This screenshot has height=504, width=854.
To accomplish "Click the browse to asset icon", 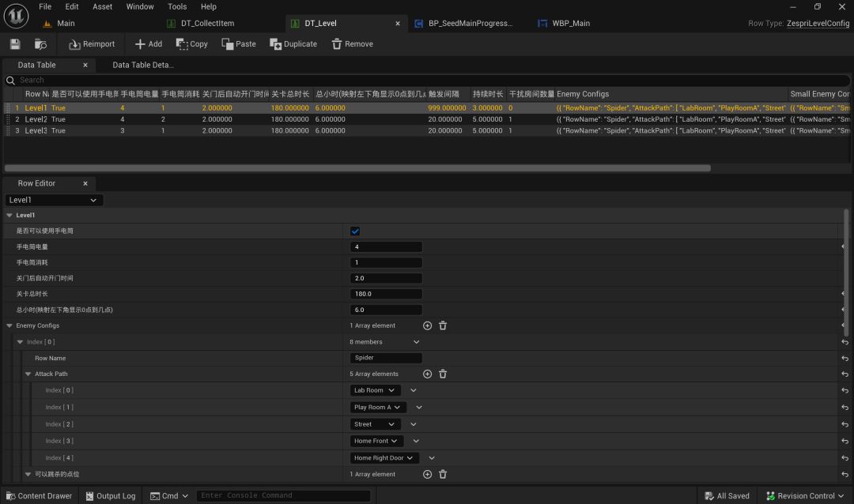I will [40, 44].
